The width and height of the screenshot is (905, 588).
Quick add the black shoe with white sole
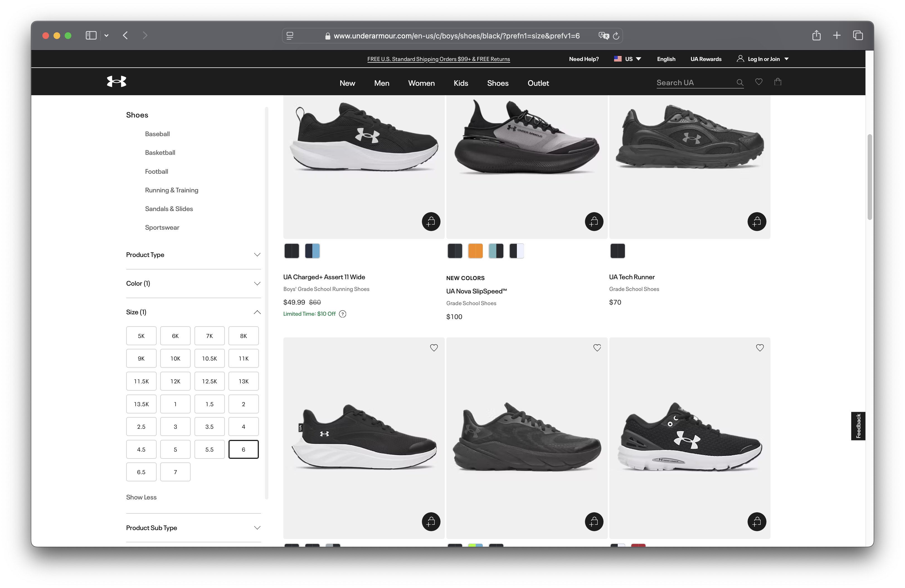(431, 522)
